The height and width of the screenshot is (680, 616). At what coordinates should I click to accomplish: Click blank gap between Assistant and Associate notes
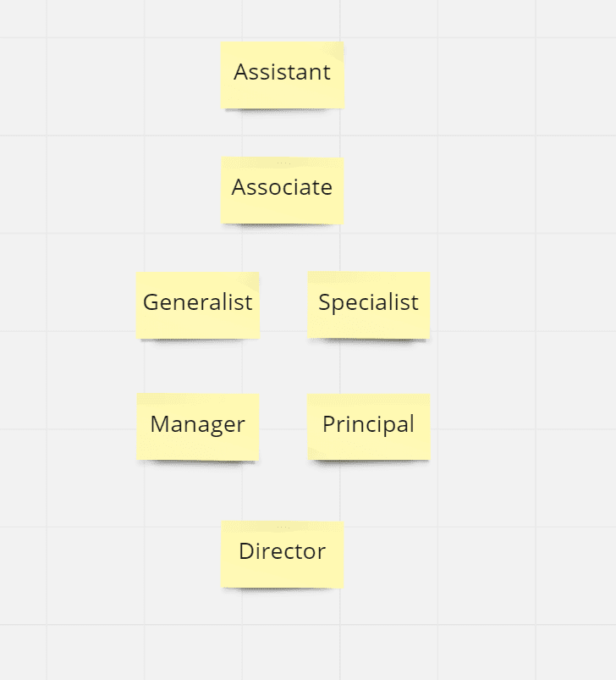(282, 133)
